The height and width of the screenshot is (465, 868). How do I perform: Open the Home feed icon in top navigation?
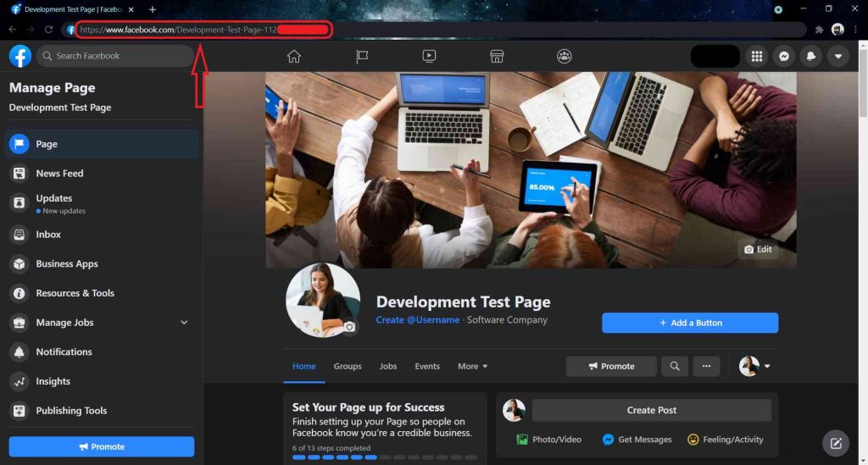pos(294,56)
